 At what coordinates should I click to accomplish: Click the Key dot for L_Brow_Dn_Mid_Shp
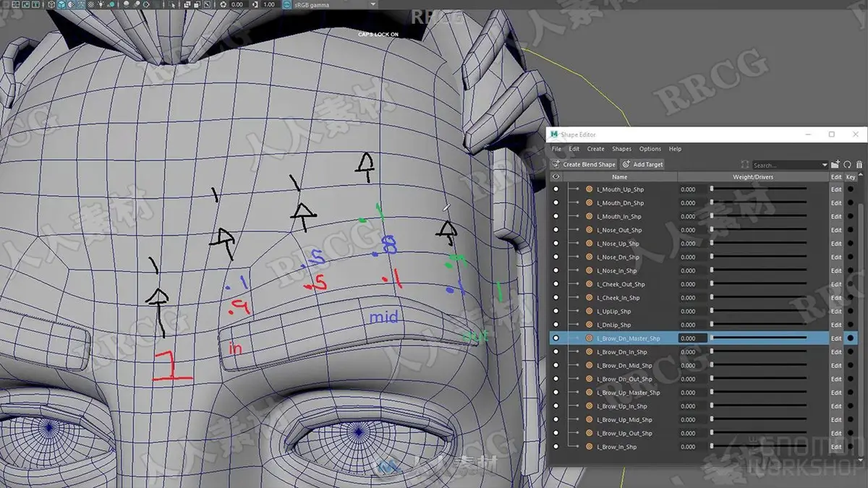[x=851, y=365]
